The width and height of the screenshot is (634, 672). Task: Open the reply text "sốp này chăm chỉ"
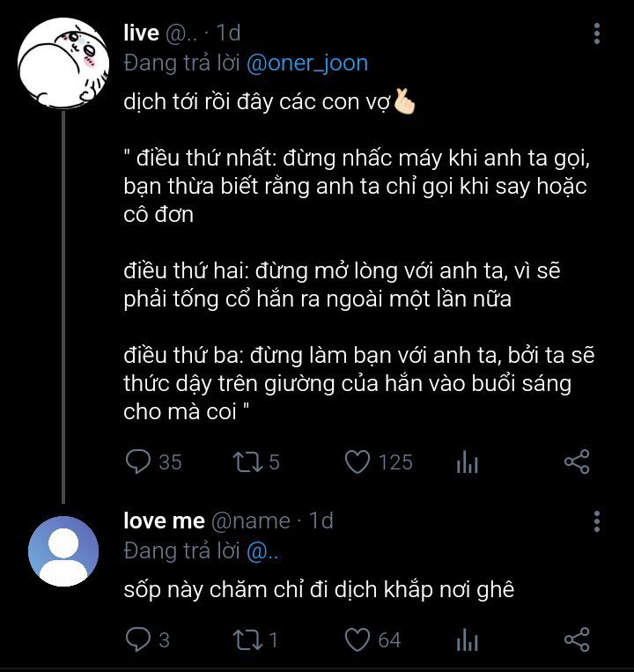point(318,589)
